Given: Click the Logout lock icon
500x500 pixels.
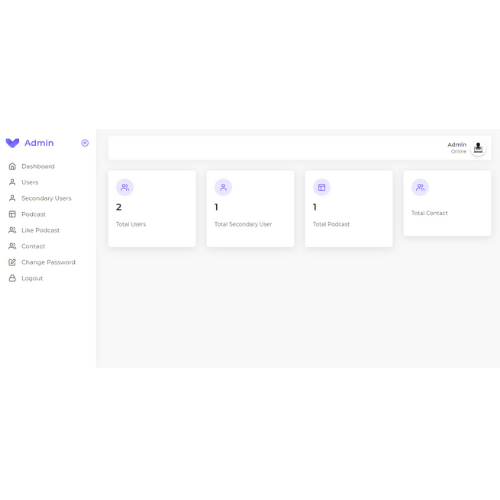Looking at the screenshot, I should [x=12, y=278].
